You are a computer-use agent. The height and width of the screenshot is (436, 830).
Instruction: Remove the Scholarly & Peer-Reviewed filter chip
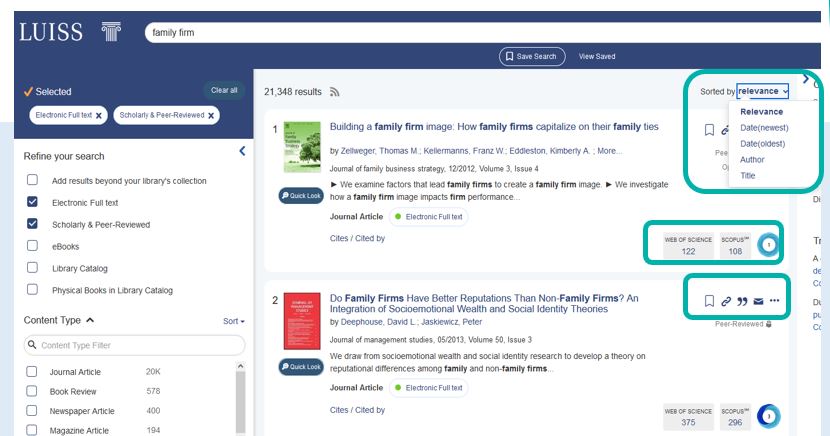tap(209, 116)
